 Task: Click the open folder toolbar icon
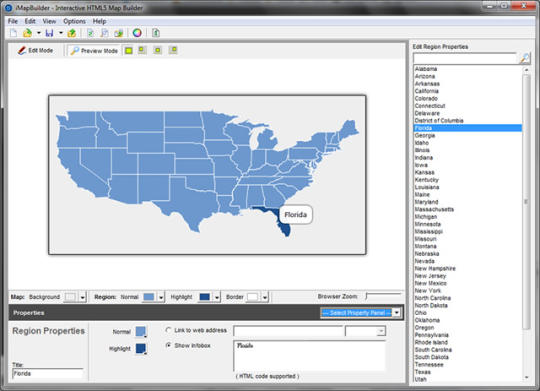(27, 33)
